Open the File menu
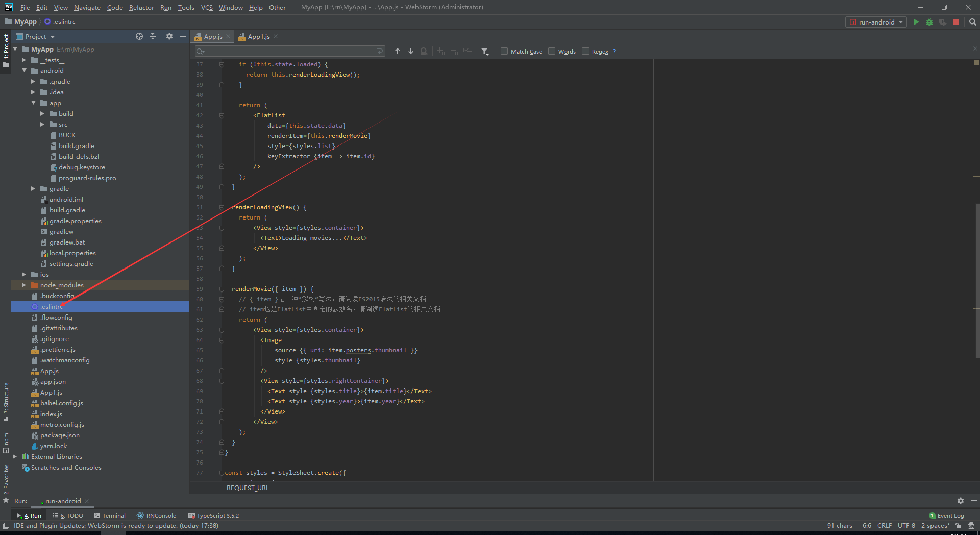The width and height of the screenshot is (980, 535). (x=25, y=7)
